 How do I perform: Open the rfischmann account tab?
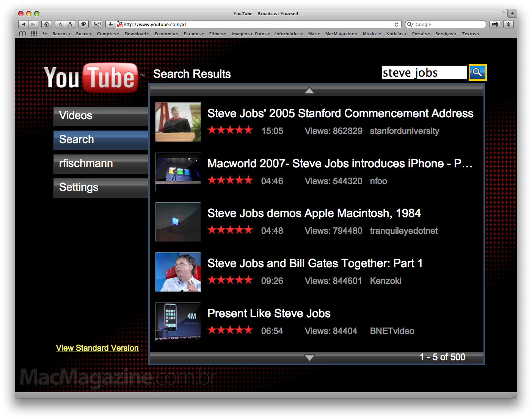pos(101,164)
